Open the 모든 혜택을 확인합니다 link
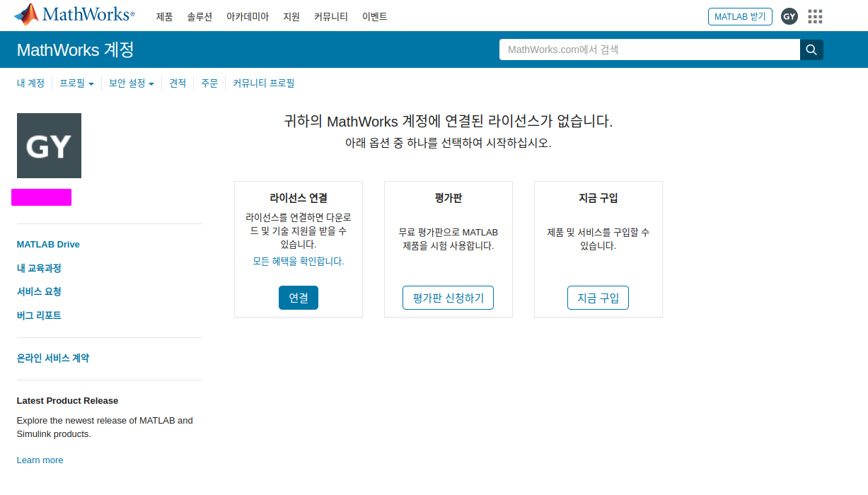Viewport: 868px width, 495px height. point(299,261)
